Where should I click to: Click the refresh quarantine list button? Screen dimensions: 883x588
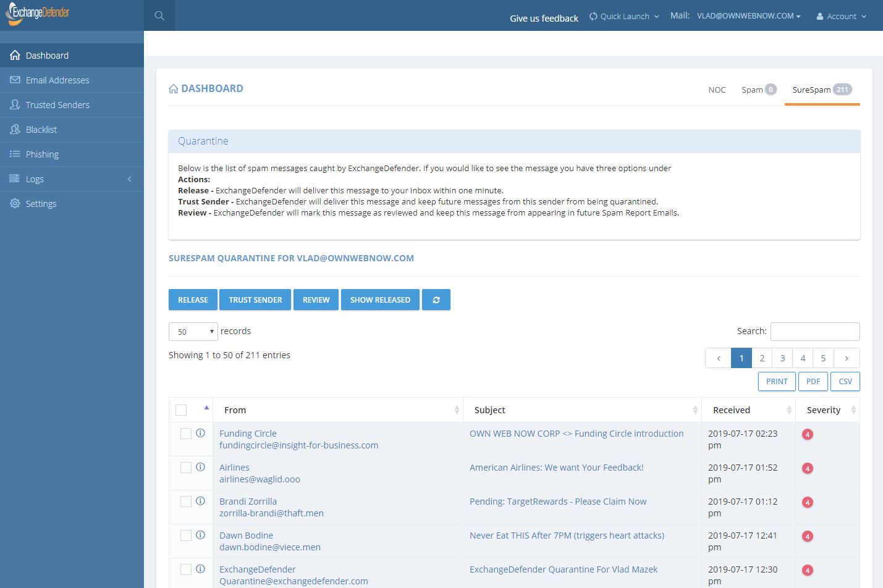coord(436,300)
